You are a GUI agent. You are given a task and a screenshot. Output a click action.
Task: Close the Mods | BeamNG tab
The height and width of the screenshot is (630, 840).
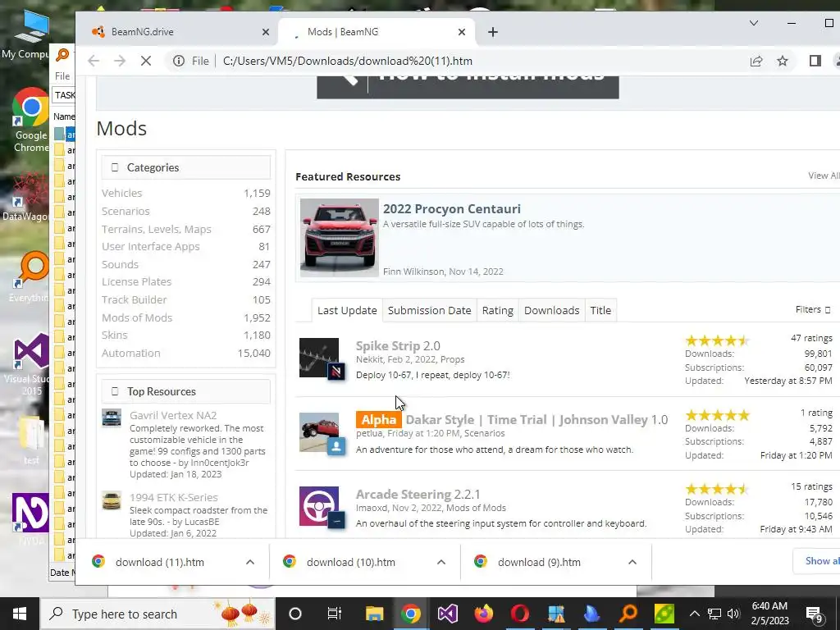tap(462, 32)
